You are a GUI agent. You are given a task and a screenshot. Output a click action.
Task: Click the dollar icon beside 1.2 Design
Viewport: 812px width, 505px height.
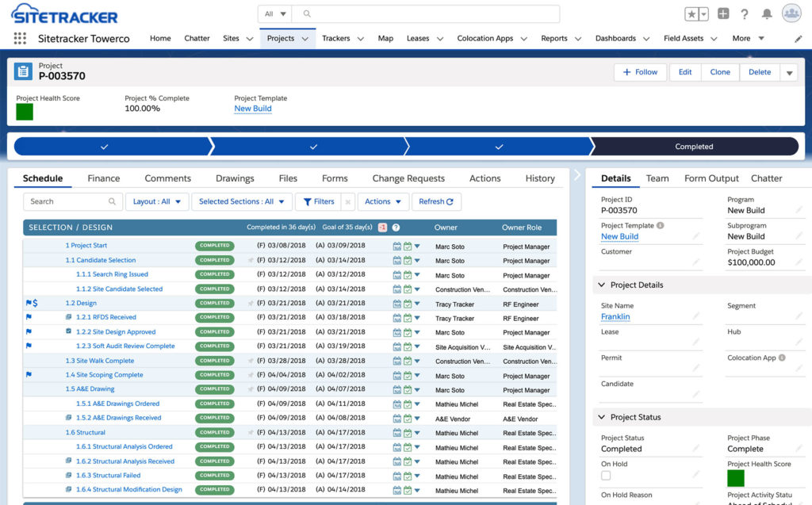click(x=35, y=303)
